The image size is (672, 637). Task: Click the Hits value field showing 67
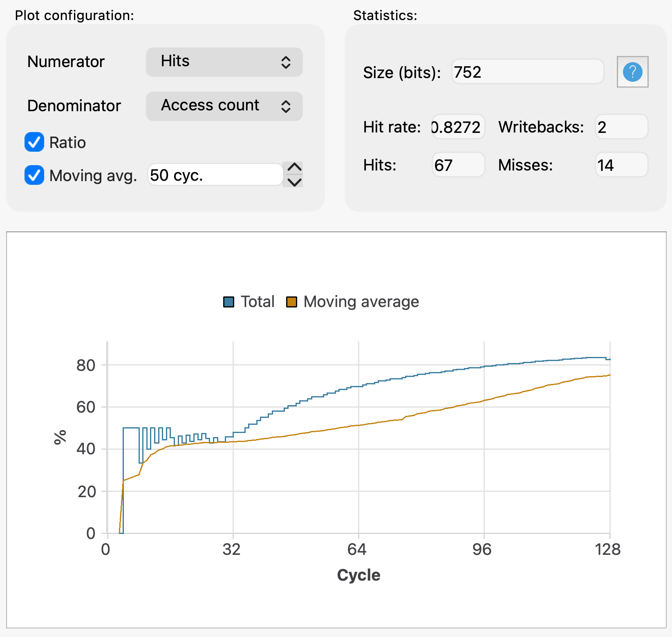coord(458,165)
